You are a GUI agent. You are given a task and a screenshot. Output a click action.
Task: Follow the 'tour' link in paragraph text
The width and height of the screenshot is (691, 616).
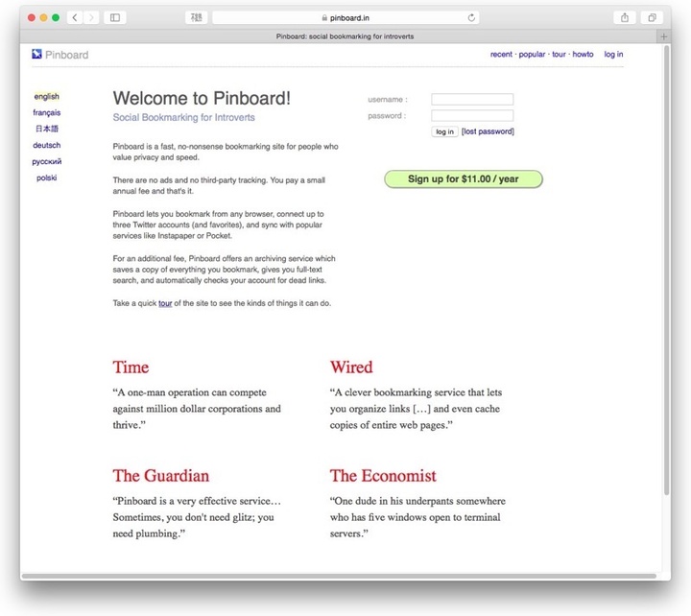point(165,303)
